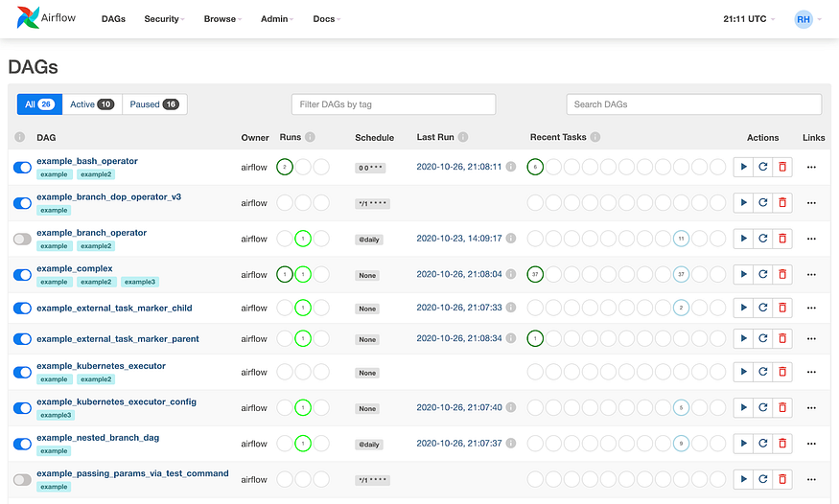The height and width of the screenshot is (504, 839).
Task: Click the Search DAGs input field
Action: (x=694, y=104)
